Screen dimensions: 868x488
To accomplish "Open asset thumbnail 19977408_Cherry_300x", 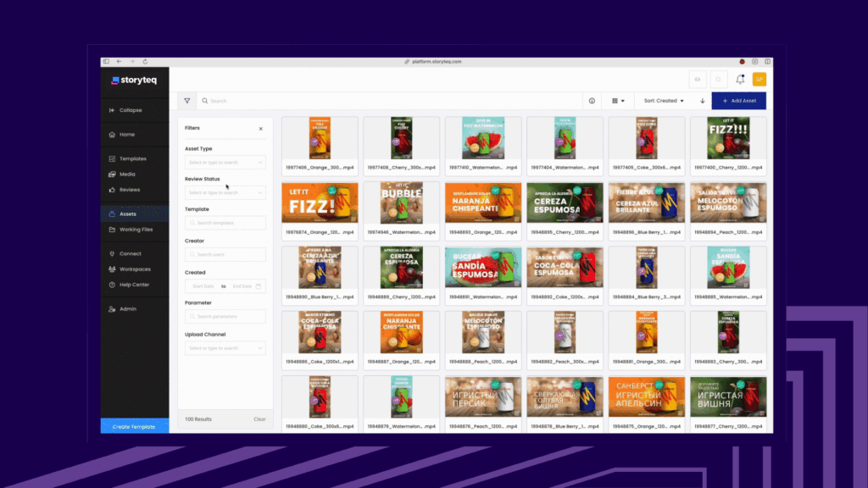I will (401, 138).
